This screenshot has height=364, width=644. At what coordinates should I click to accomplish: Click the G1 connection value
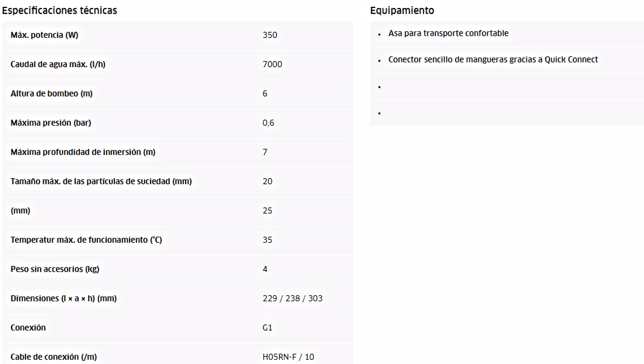267,328
